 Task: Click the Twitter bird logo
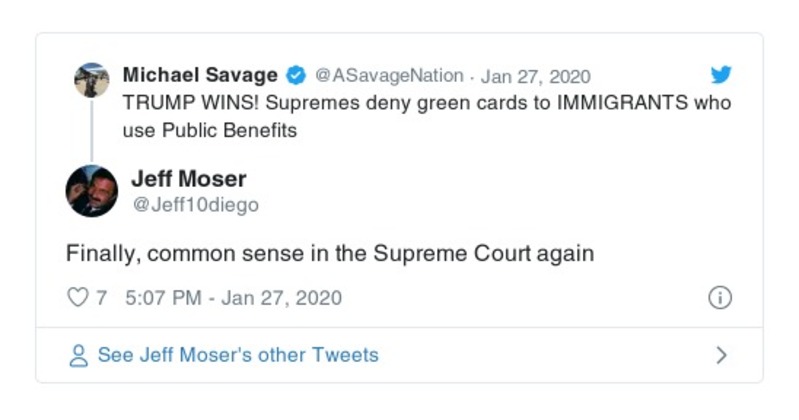coord(721,75)
